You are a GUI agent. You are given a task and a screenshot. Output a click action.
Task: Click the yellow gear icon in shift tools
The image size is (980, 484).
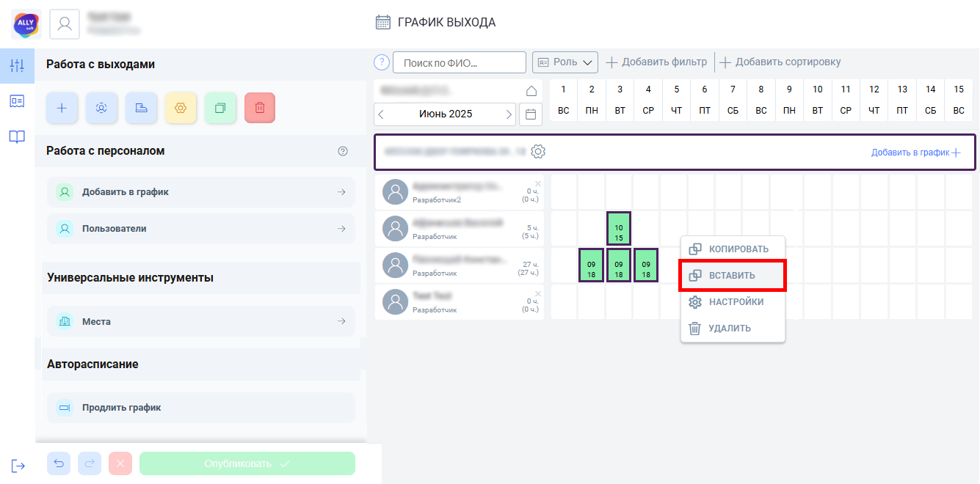click(x=181, y=108)
